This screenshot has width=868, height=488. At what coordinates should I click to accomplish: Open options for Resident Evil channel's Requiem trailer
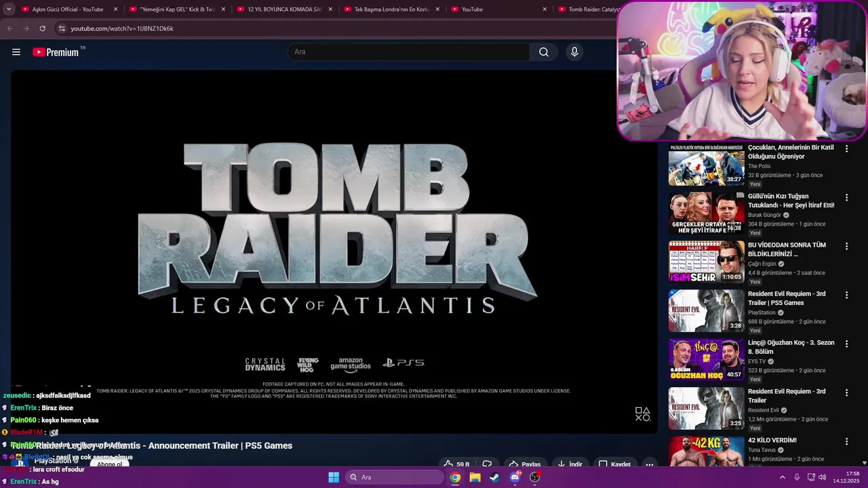[x=846, y=393]
